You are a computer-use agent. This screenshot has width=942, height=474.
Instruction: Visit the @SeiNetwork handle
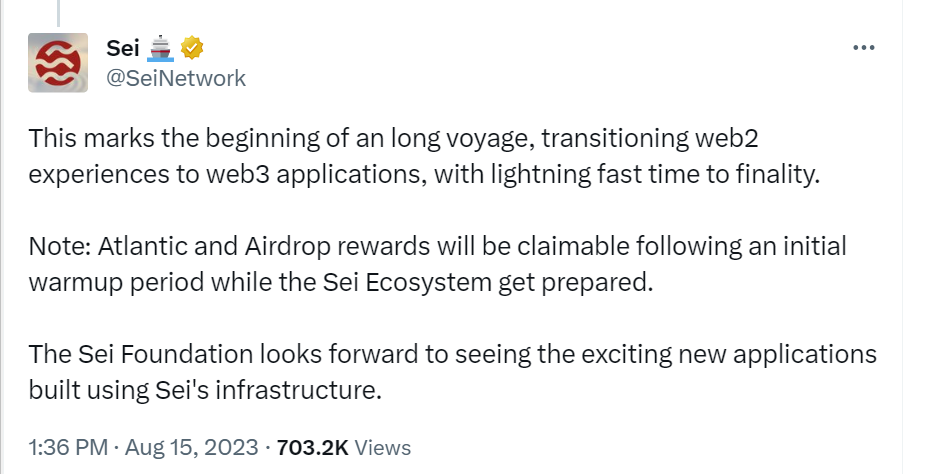coord(176,78)
